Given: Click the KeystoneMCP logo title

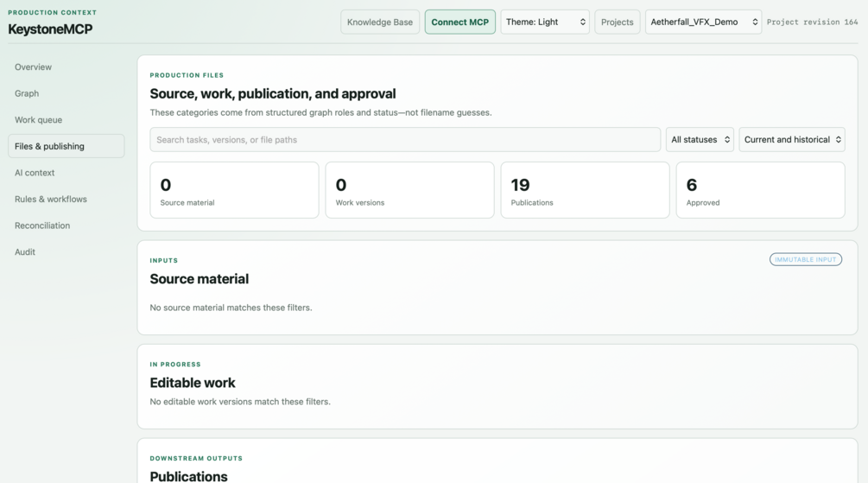Looking at the screenshot, I should (50, 29).
